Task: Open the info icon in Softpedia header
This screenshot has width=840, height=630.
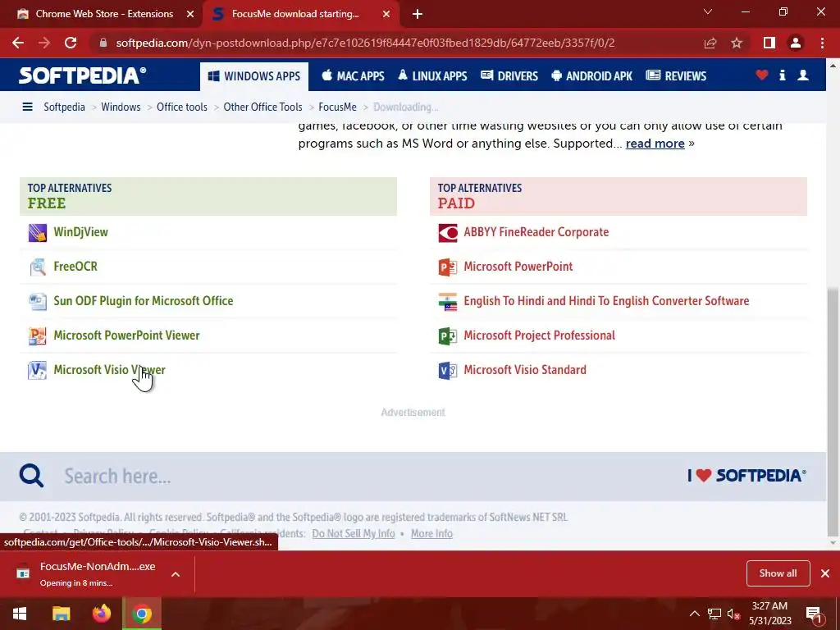Action: tap(782, 75)
